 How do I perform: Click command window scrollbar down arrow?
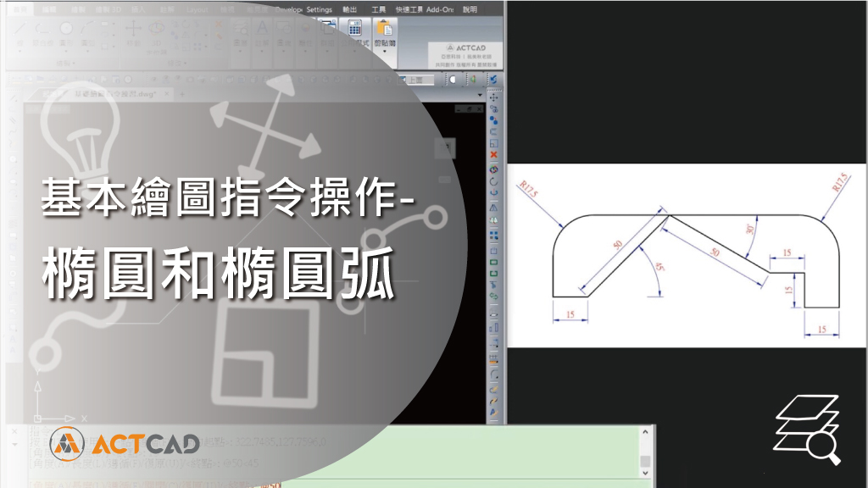[645, 473]
